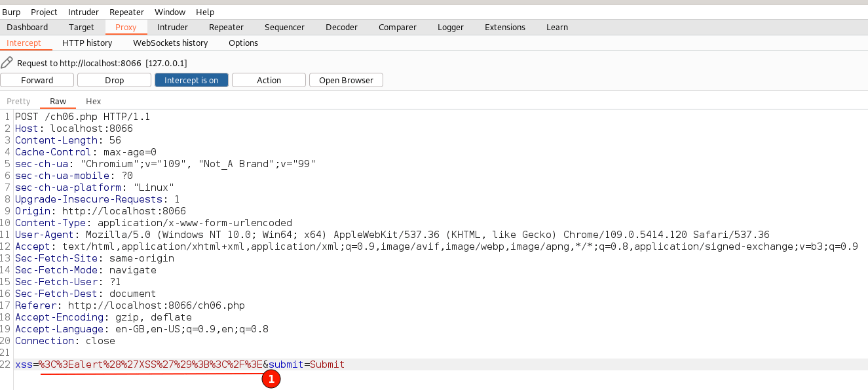Viewport: 868px width, 390px height.
Task: Click the pencil edit icon beside request target
Action: pyautogui.click(x=7, y=63)
